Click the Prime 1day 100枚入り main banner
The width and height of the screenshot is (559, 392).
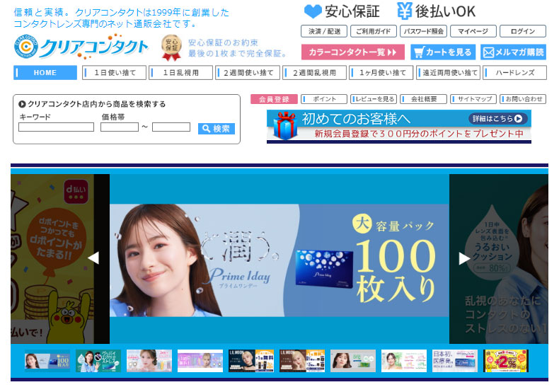[279, 260]
